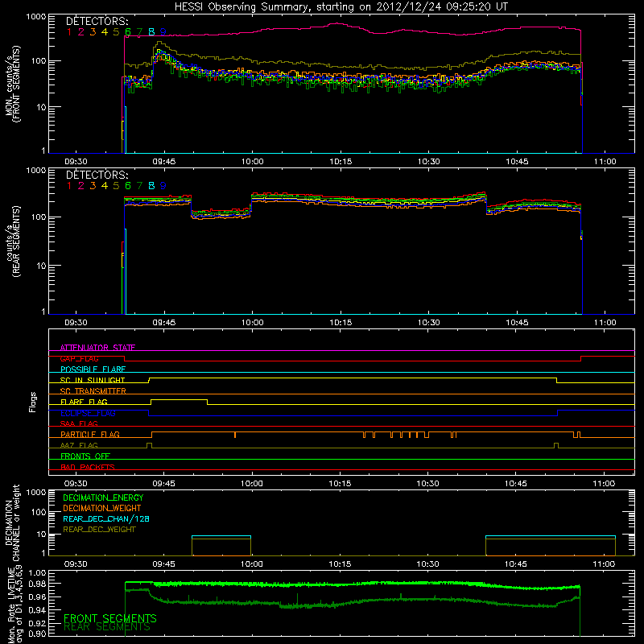The image size is (644, 644).
Task: Click the 10:30 tick label under rear segments plot
Action: (x=429, y=323)
